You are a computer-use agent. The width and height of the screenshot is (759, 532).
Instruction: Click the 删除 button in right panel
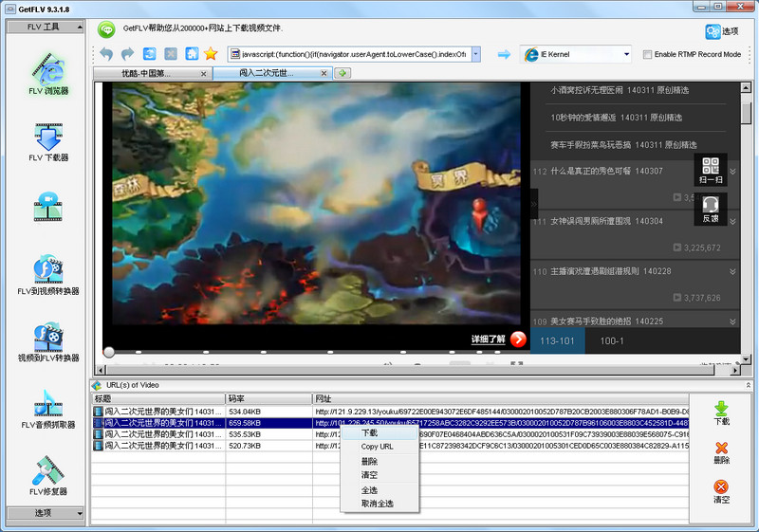[x=721, y=452]
